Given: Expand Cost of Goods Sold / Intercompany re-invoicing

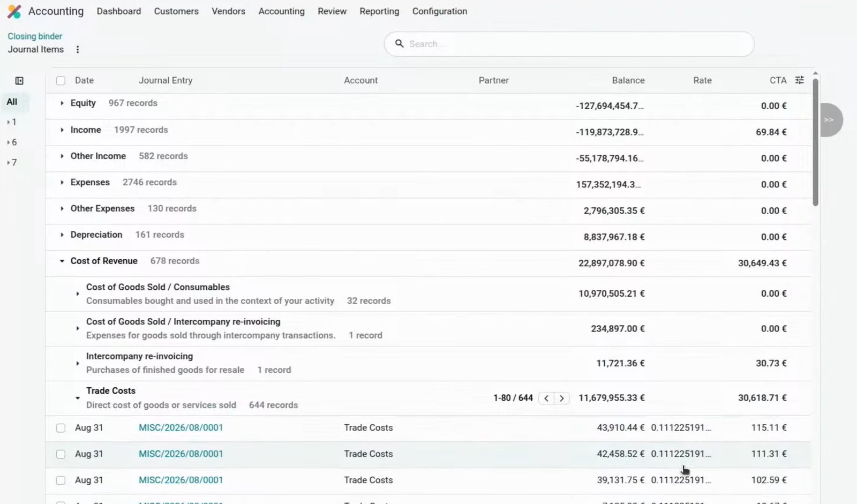Looking at the screenshot, I should (x=78, y=328).
